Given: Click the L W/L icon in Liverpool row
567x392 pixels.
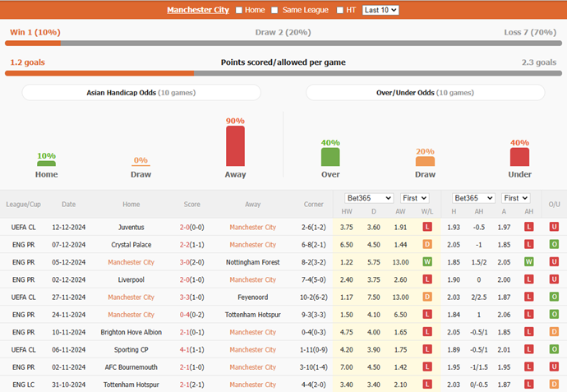Looking at the screenshot, I should point(427,279).
